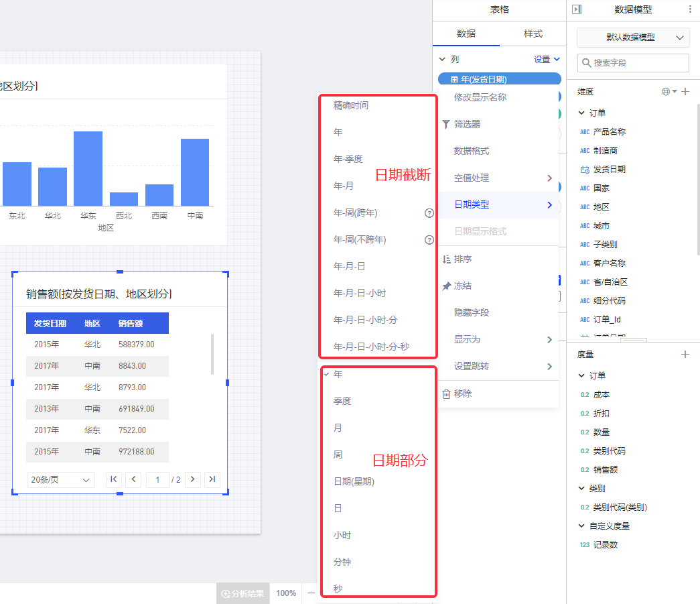Collapse the 订单 group under 维度
Screen dimensions: 700x604
point(582,113)
